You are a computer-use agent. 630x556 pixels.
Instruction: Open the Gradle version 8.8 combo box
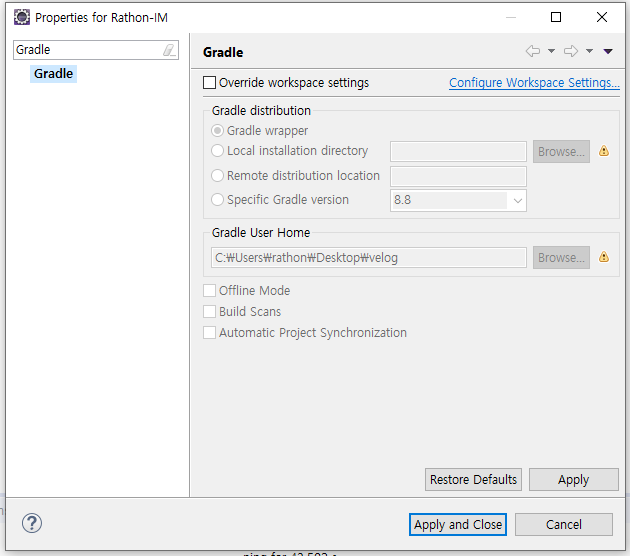coord(458,200)
